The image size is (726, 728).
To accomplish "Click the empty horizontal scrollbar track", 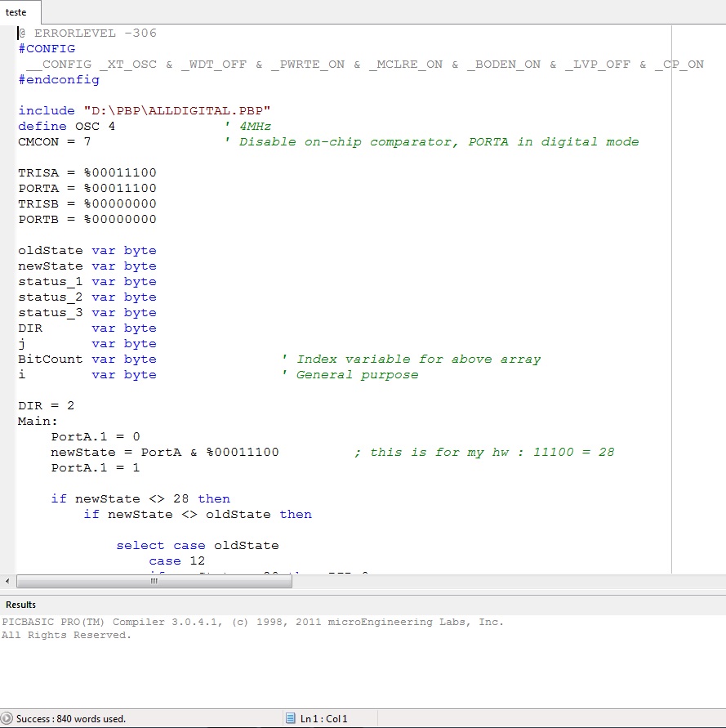I will [490, 581].
